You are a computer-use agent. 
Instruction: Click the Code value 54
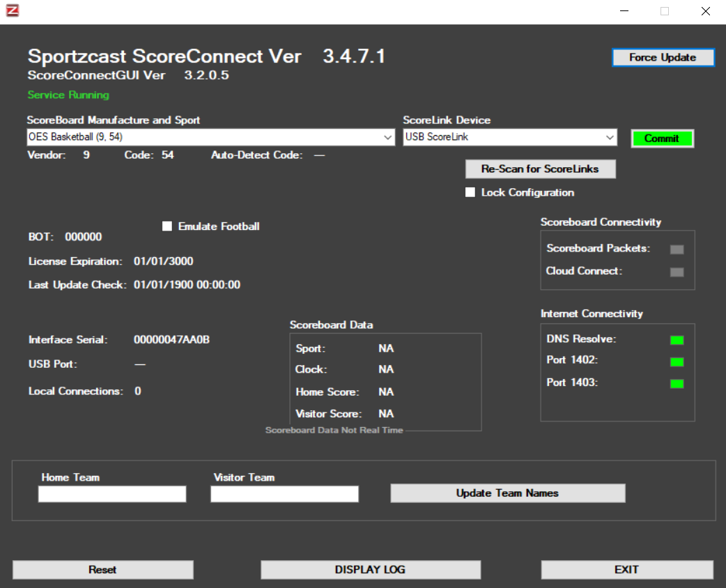168,155
